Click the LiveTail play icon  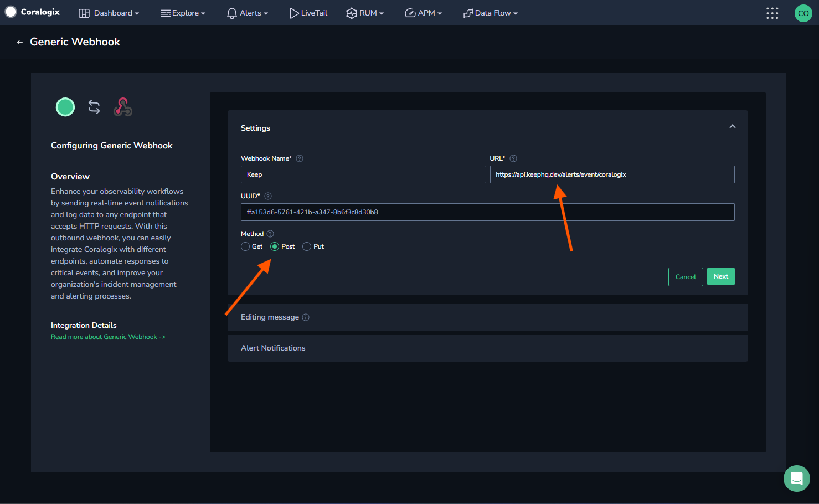coord(294,13)
